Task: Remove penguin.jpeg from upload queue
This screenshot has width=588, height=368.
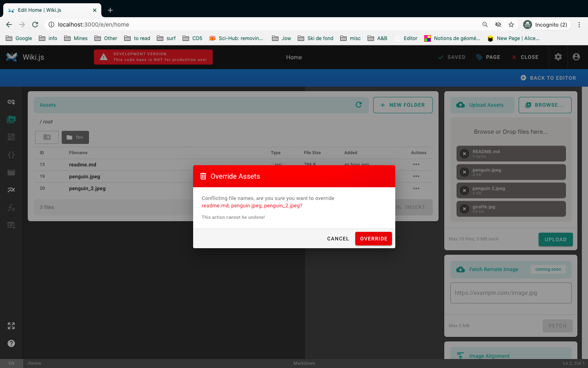Action: tap(464, 172)
